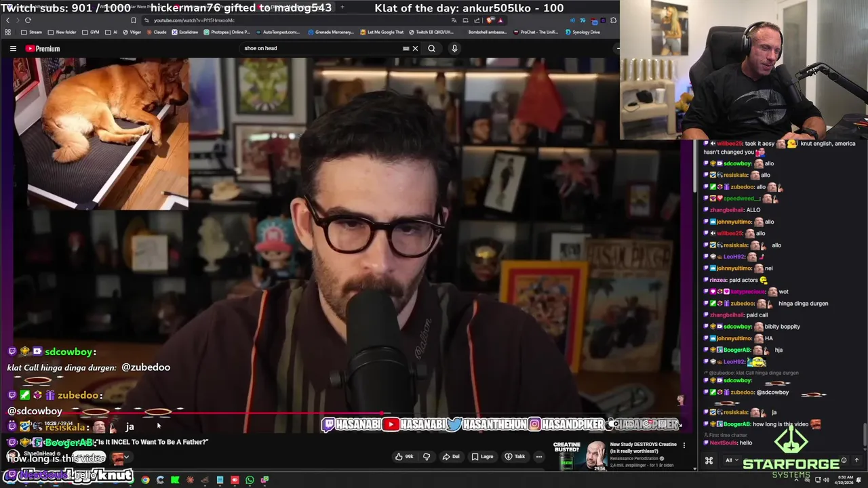
Task: Open the chat command icon in chat box
Action: point(709,461)
